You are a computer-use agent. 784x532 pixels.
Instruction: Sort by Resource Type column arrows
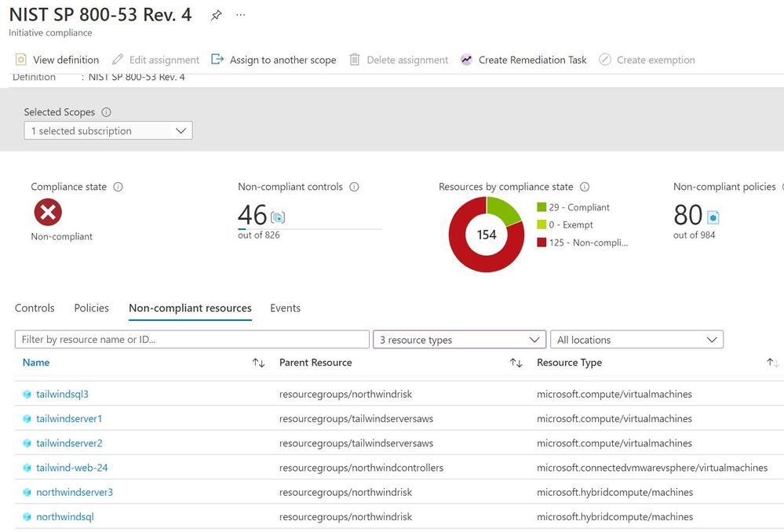coord(773,363)
